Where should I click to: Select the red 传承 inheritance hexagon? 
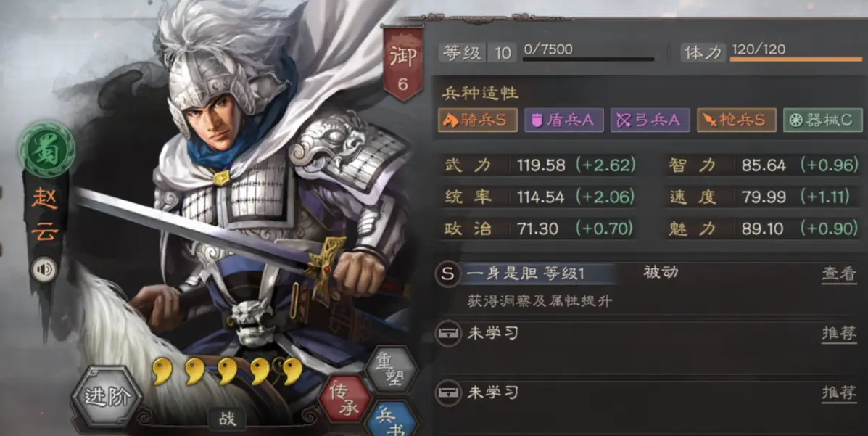(x=345, y=400)
